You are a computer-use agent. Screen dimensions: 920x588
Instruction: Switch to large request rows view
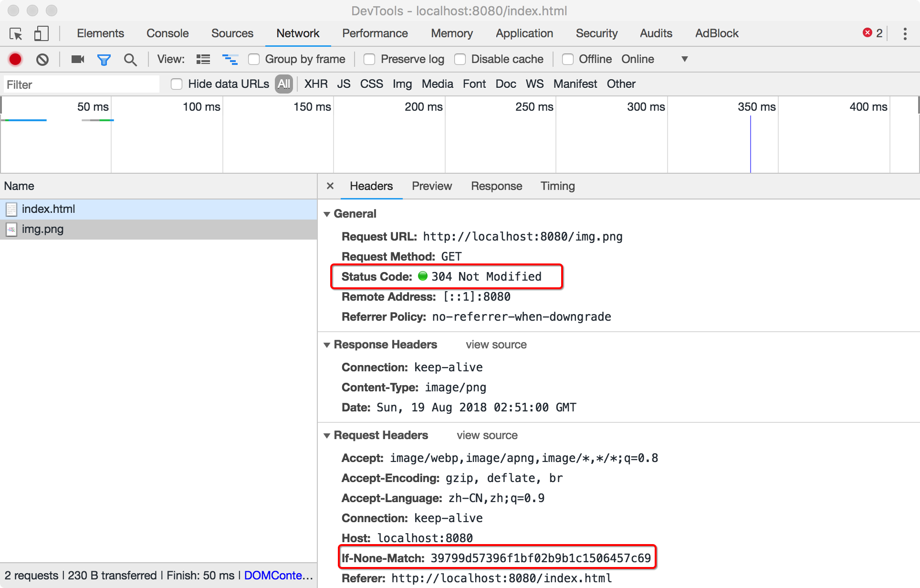(x=203, y=59)
